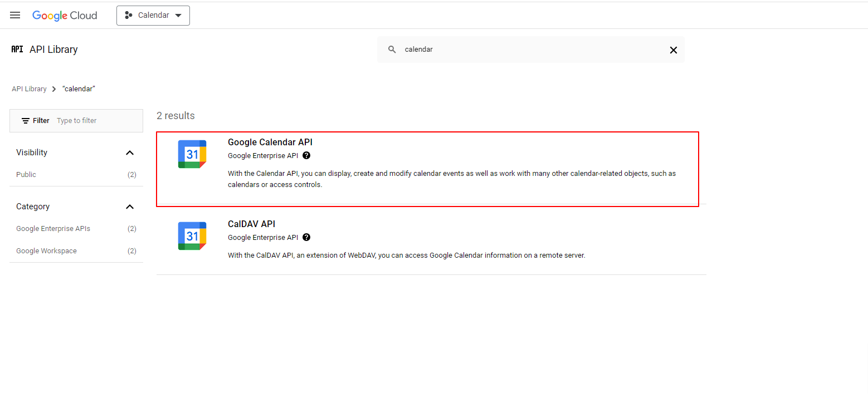This screenshot has width=868, height=408.
Task: Click the "API Library" page title
Action: pyautogui.click(x=53, y=50)
